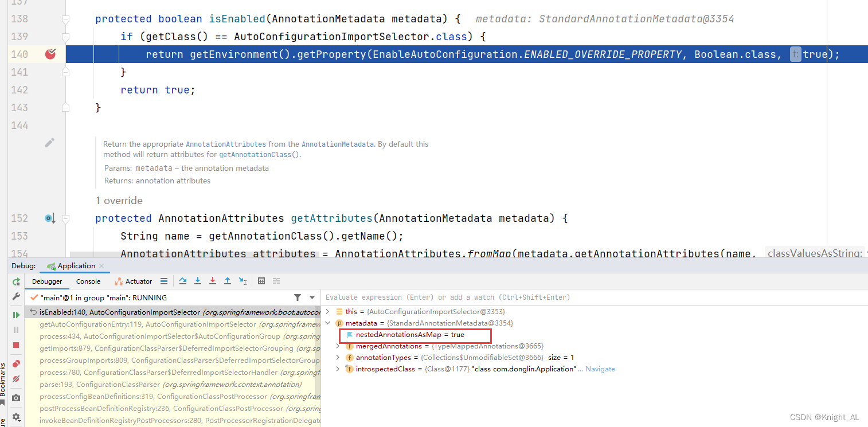This screenshot has height=427, width=868.
Task: Collapse the metadata variable node
Action: click(327, 323)
